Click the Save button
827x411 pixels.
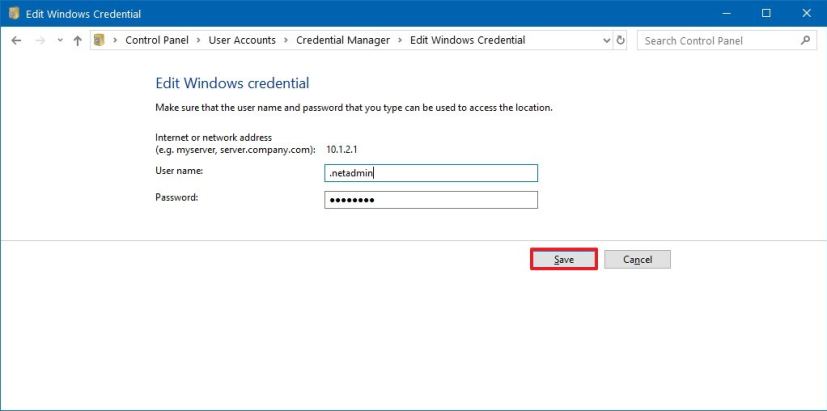coord(563,260)
